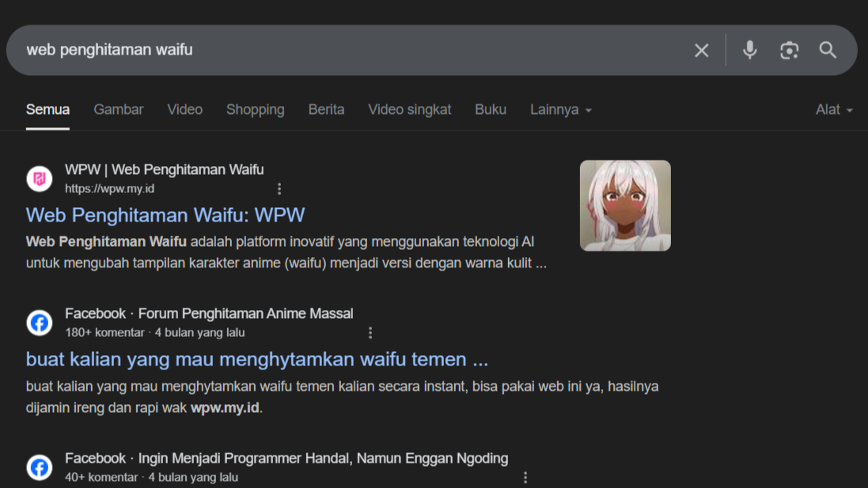The height and width of the screenshot is (488, 868).
Task: Switch to the Video singkat tab
Action: tap(409, 109)
